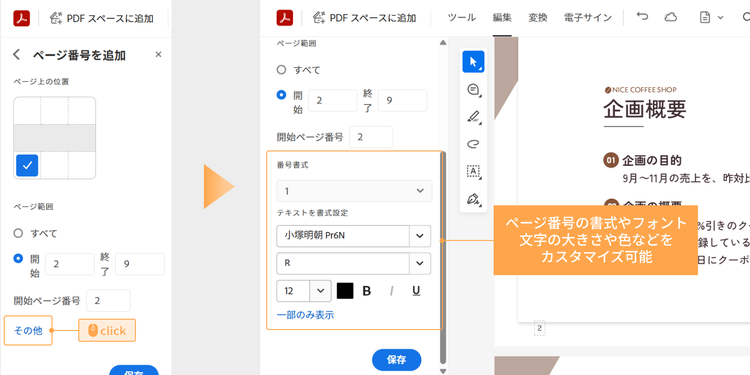750x375 pixels.
Task: Click the Acrobat logo in the left panel
Action: 22,18
